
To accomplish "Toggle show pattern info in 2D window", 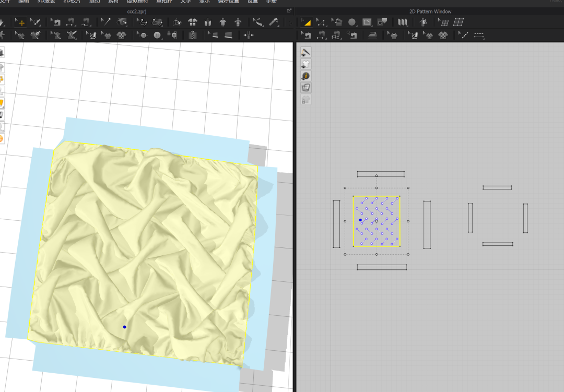I will point(305,76).
